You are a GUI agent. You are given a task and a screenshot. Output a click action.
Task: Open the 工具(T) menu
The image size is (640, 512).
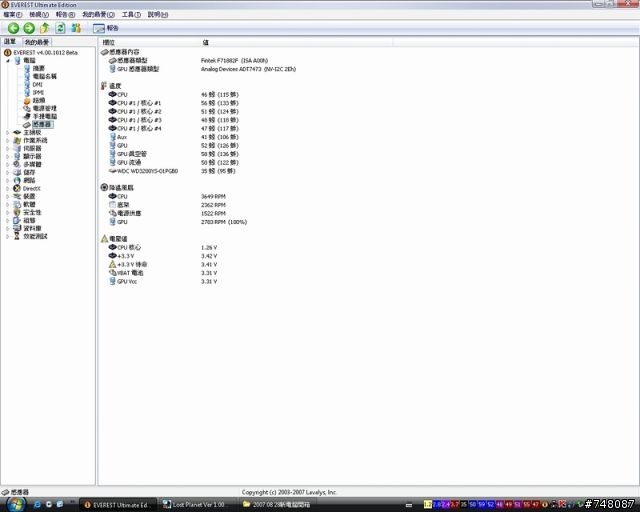[x=131, y=15]
